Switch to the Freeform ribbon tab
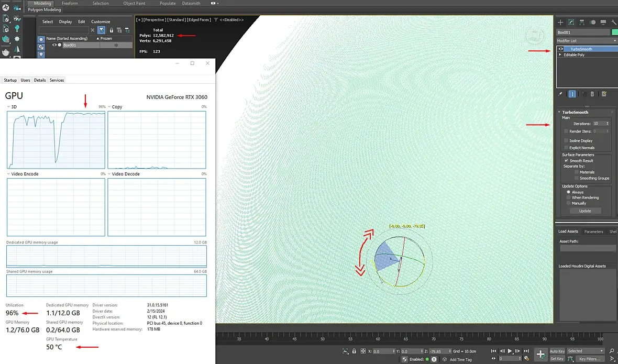Viewport: 618px width, 364px height. click(x=70, y=3)
